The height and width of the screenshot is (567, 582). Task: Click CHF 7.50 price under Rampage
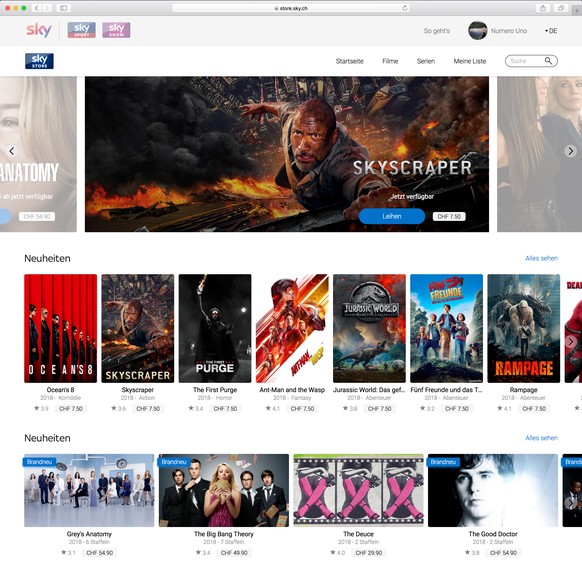coord(534,409)
